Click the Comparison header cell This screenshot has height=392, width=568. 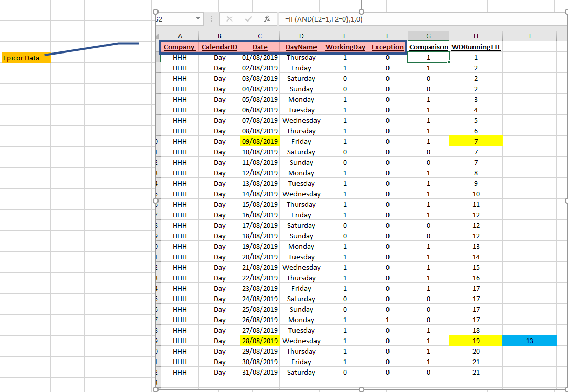(428, 47)
